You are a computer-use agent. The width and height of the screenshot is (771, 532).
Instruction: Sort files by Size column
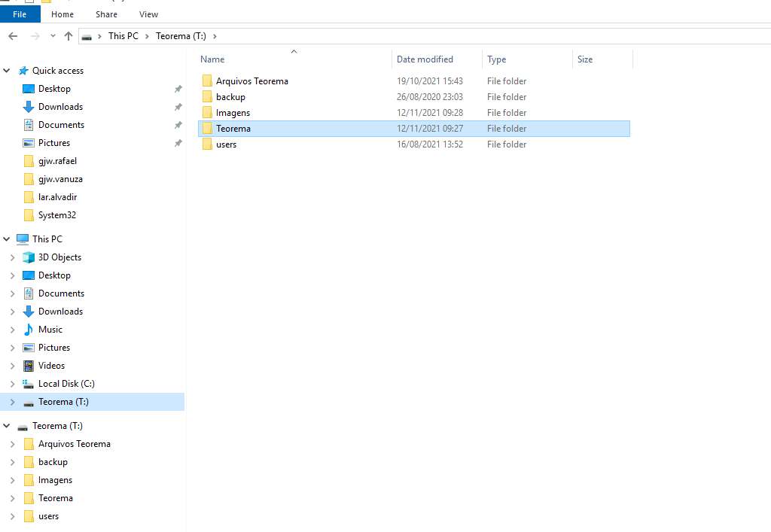tap(585, 59)
